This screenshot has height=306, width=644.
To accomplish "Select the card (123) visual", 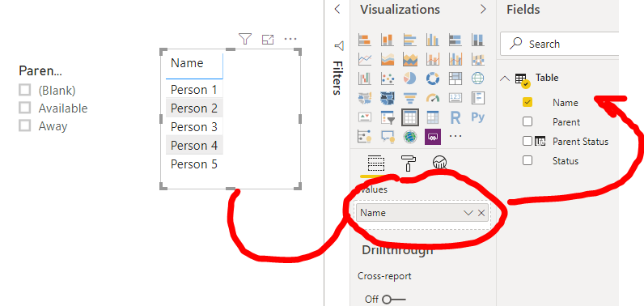I will [x=455, y=98].
